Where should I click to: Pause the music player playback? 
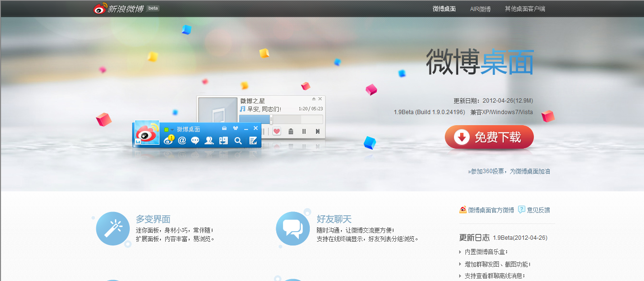tap(304, 131)
